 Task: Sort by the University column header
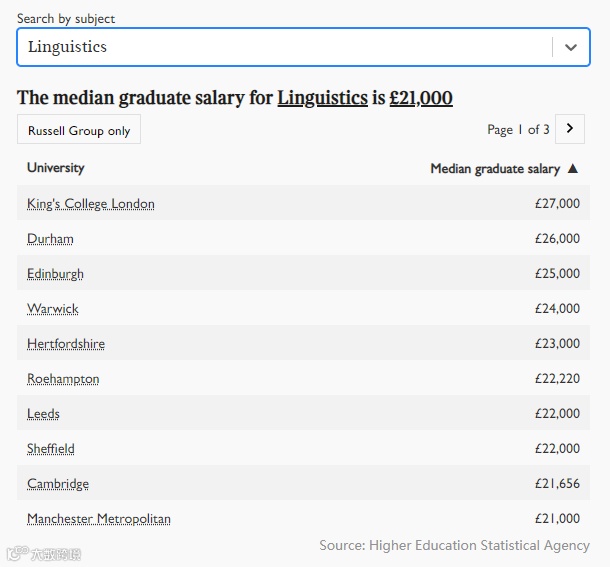click(x=56, y=168)
